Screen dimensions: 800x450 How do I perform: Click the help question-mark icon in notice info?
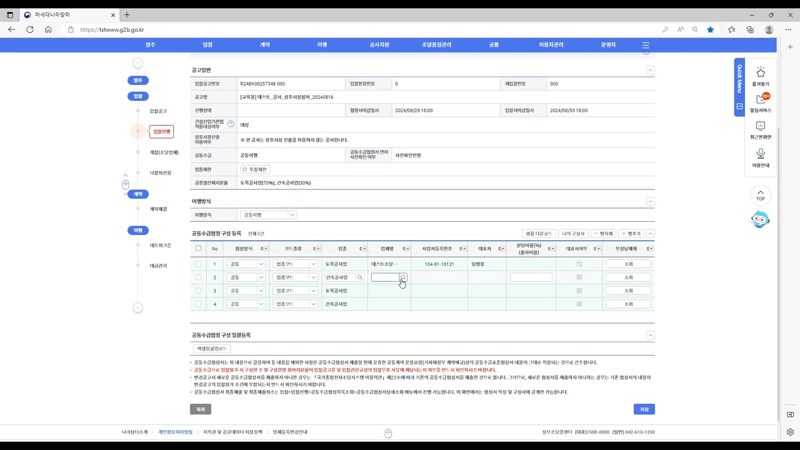231,124
